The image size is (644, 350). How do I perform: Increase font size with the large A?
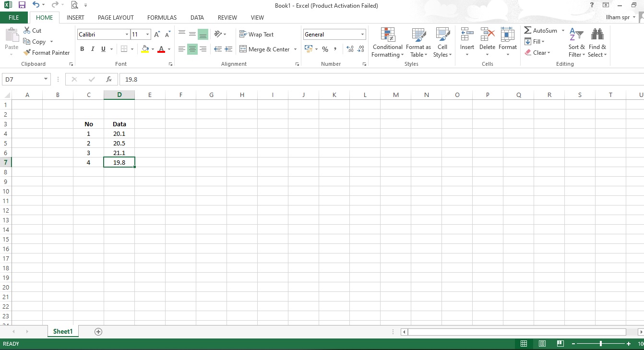157,35
